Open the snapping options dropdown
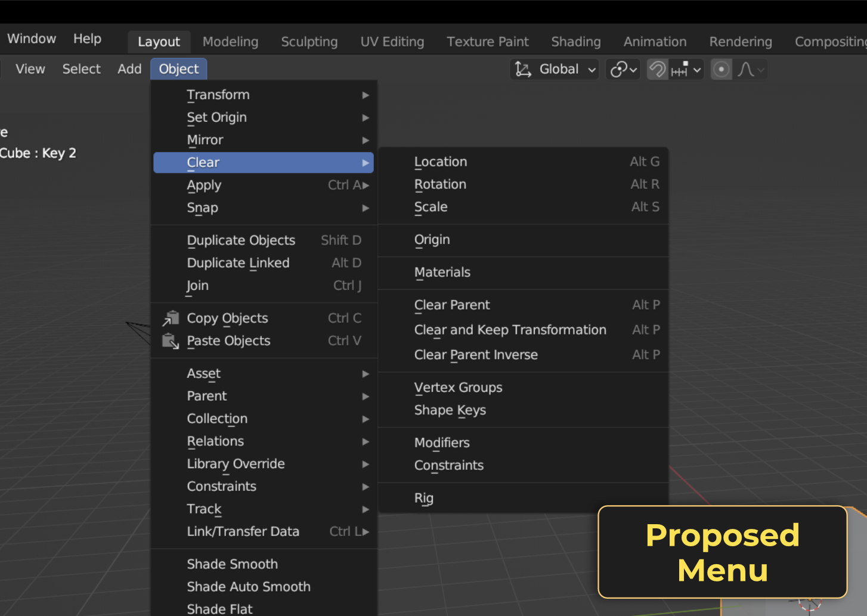This screenshot has height=616, width=867. tap(686, 70)
